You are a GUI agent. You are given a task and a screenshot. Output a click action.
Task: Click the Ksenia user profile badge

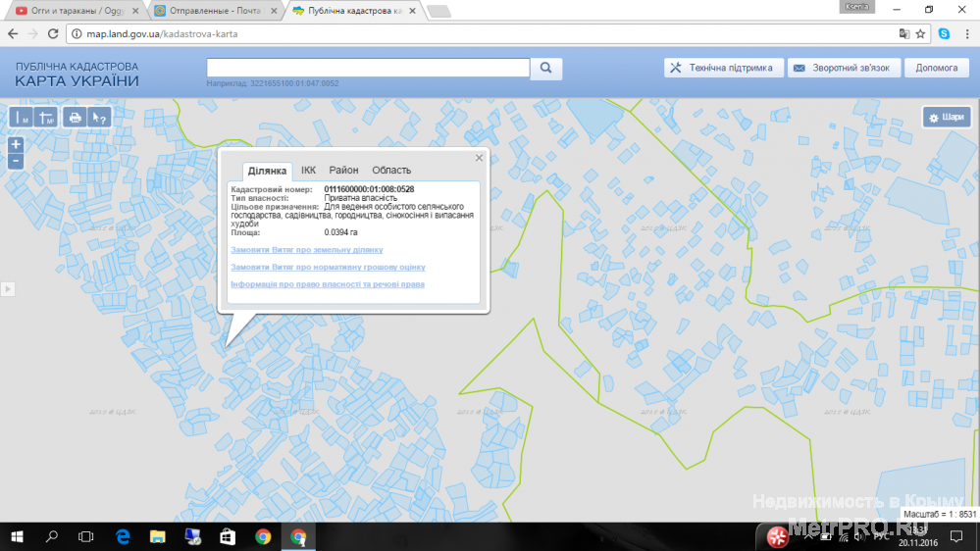click(856, 7)
